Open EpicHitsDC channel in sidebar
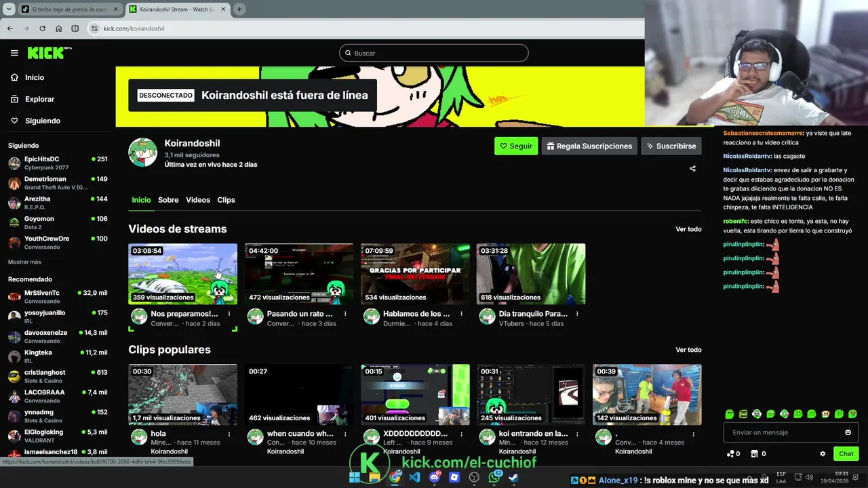This screenshot has height=488, width=868. tap(58, 163)
